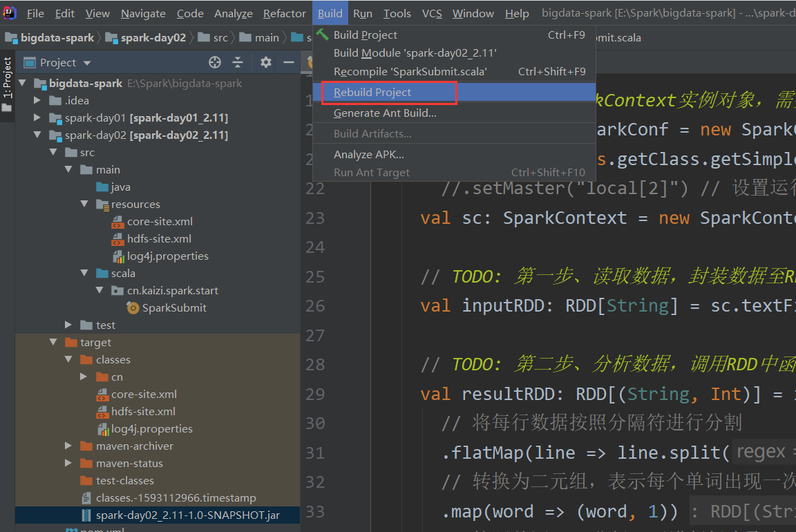Collapse the resources folder

(x=84, y=204)
